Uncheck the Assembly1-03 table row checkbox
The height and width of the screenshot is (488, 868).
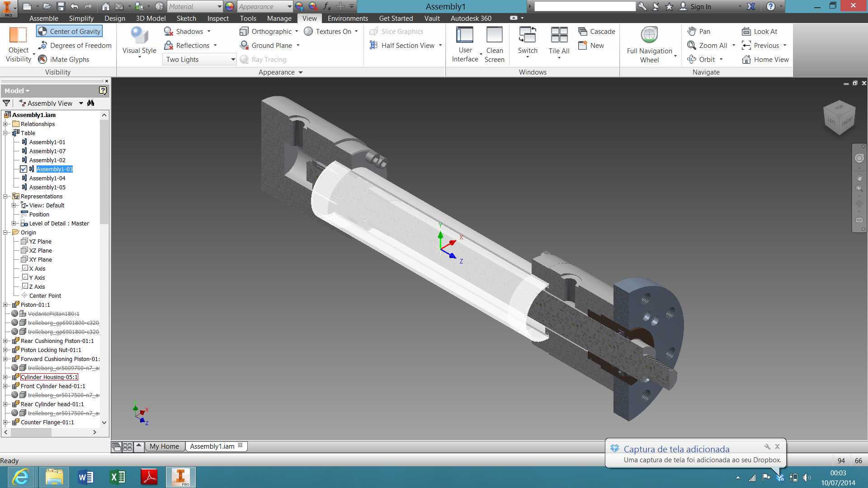pos(24,169)
